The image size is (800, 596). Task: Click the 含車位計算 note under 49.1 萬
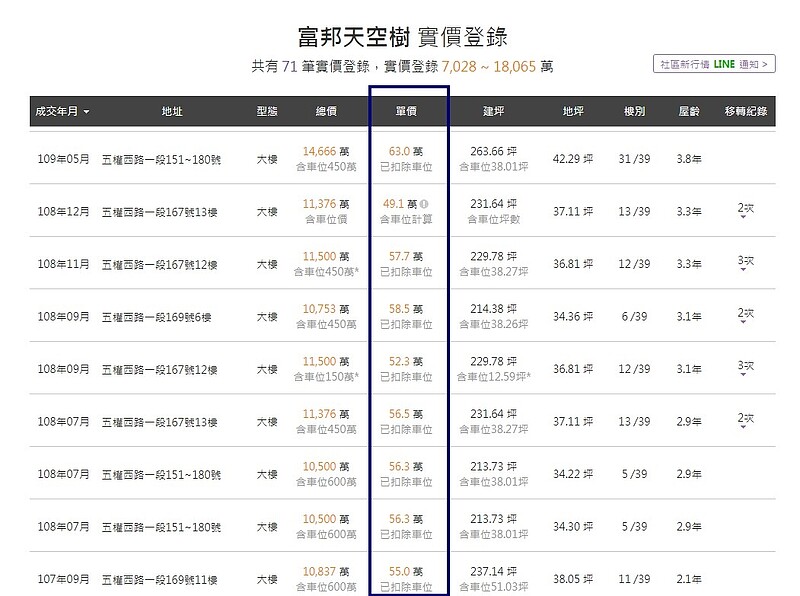click(x=406, y=219)
